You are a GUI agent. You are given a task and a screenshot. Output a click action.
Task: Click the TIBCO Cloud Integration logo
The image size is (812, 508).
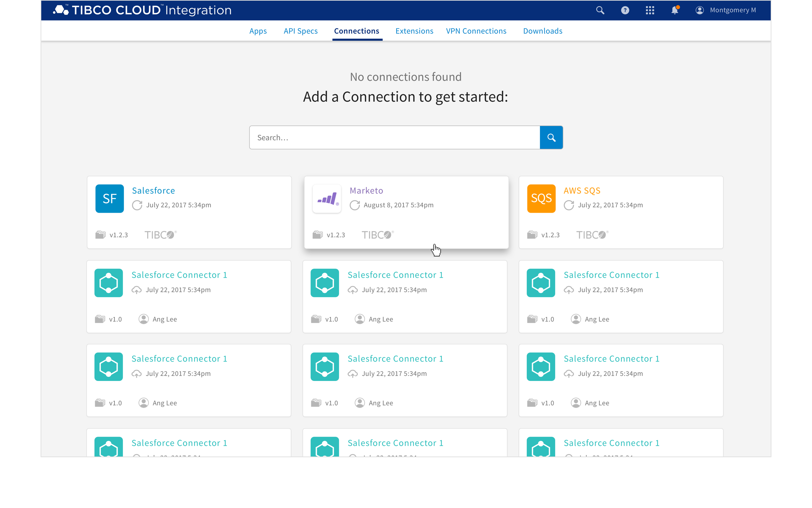click(142, 10)
